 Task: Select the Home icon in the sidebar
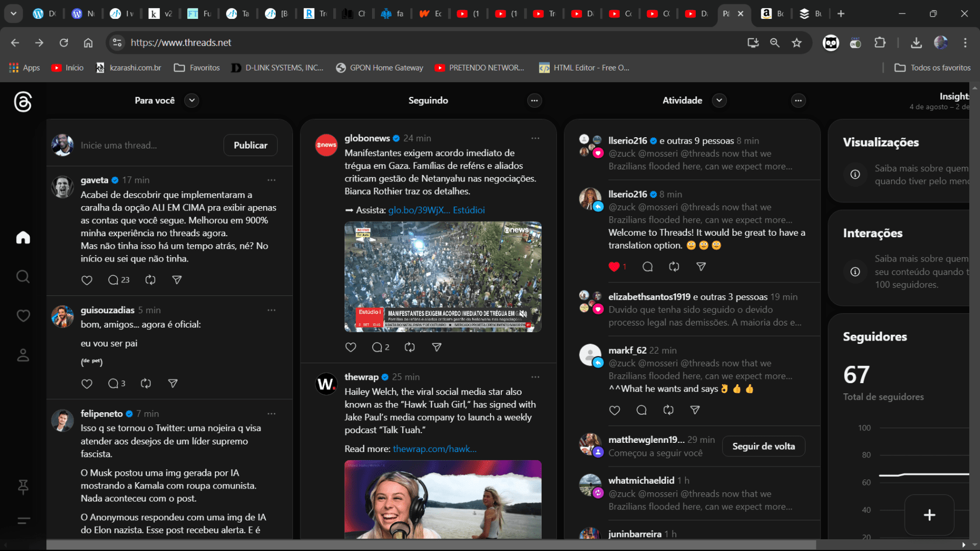23,237
